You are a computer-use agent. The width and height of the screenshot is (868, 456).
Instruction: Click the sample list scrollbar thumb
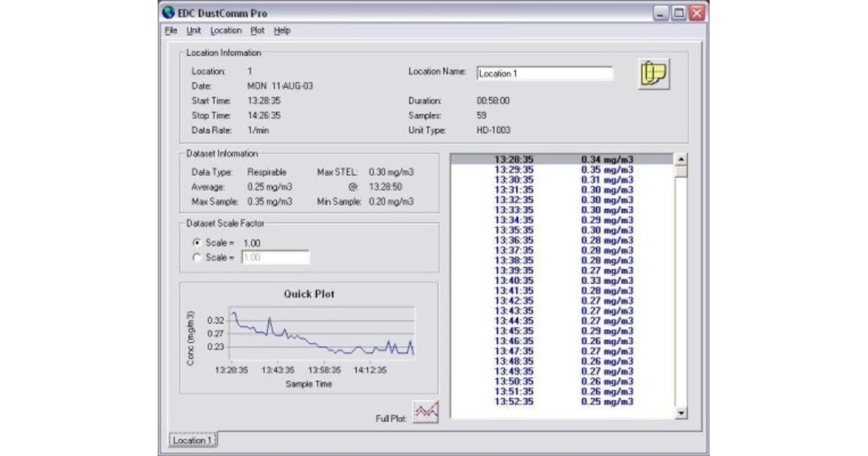coord(681,172)
